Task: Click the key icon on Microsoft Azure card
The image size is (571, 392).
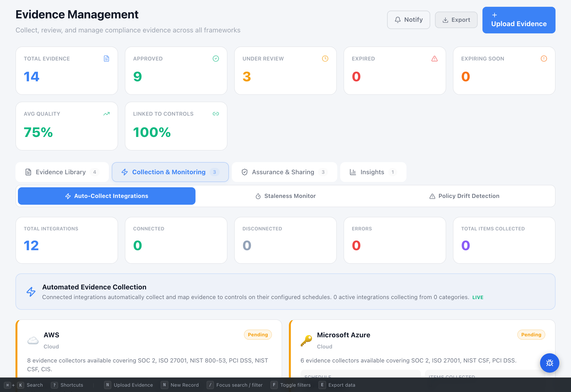Action: tap(306, 340)
